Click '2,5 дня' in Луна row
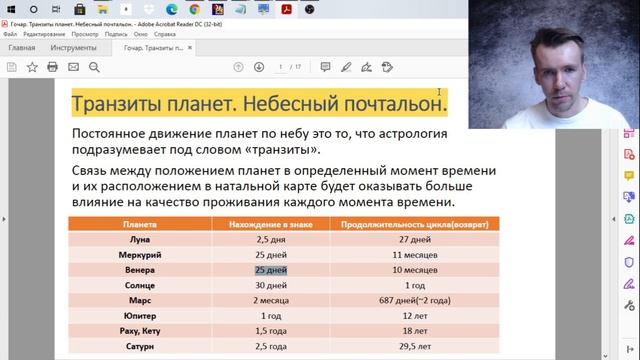The image size is (640, 360). point(271,239)
